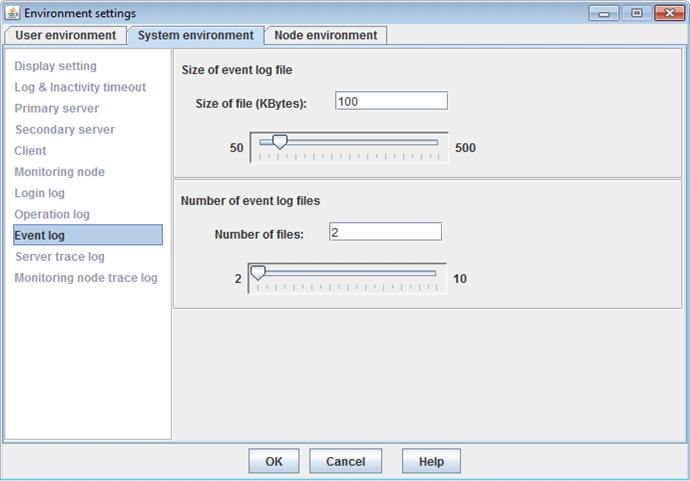Viewport: 690px width, 481px height.
Task: Open the Operation log settings
Action: pos(52,214)
